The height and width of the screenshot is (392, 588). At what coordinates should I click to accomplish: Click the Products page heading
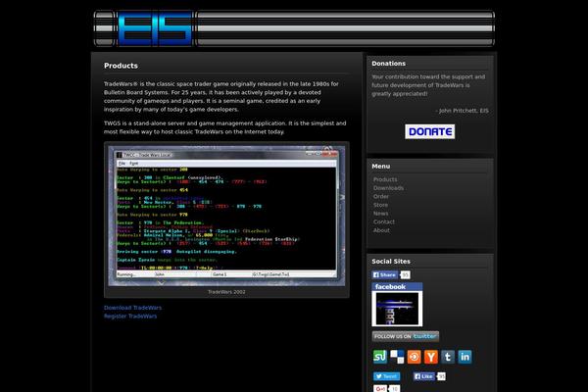coord(121,66)
